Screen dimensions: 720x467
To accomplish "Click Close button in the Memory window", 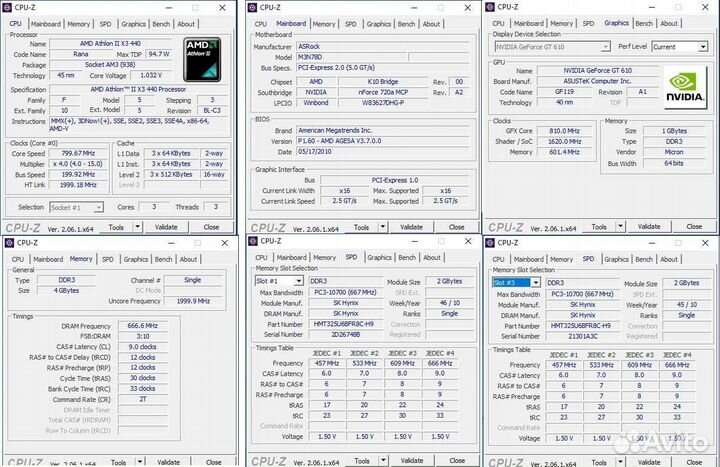I will tap(214, 462).
